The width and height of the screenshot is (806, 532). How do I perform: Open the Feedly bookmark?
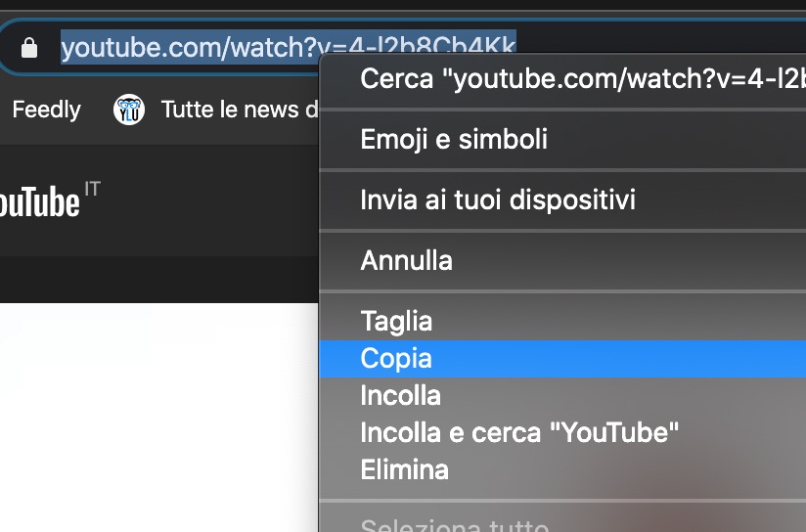46,110
